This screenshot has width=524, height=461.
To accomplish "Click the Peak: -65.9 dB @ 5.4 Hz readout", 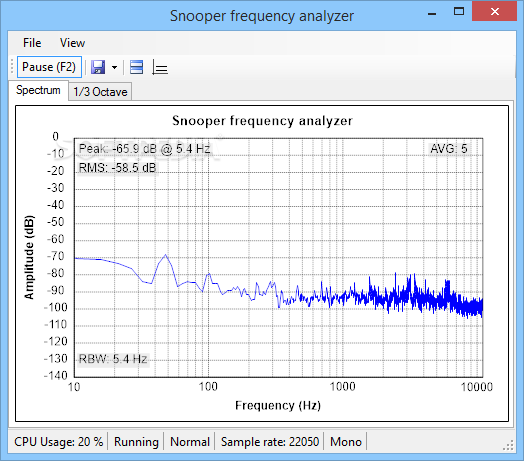I will (x=144, y=149).
